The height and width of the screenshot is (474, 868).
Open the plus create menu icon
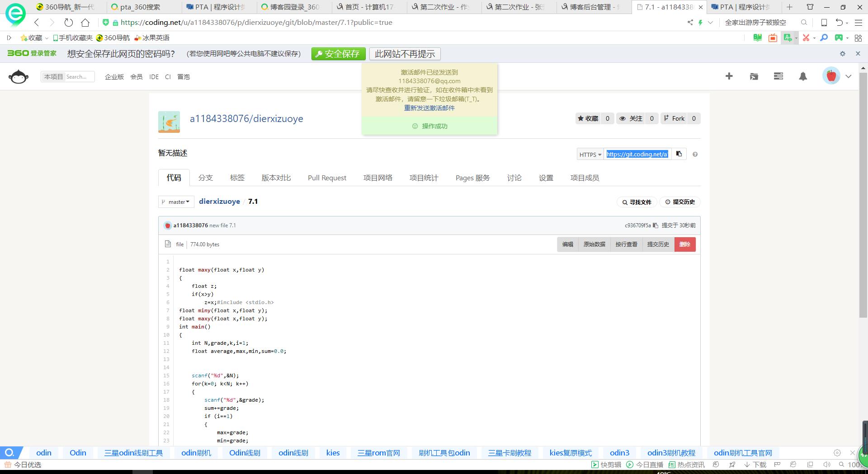(729, 76)
